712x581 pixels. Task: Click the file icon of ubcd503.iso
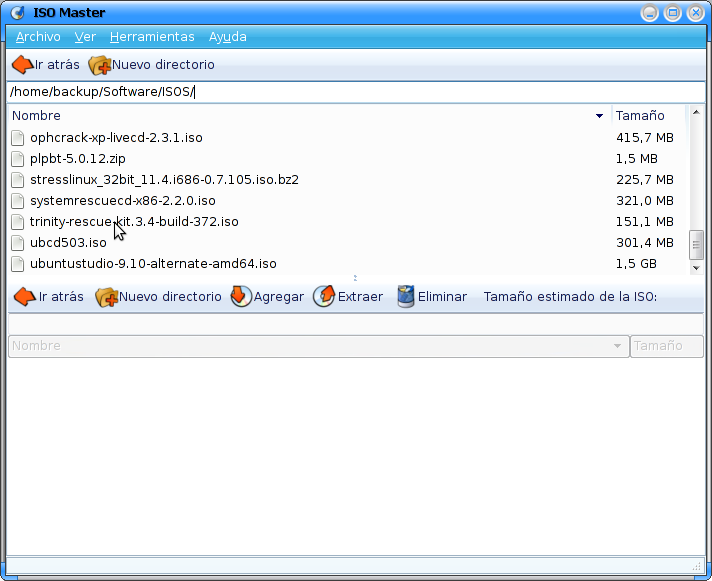pos(17,243)
